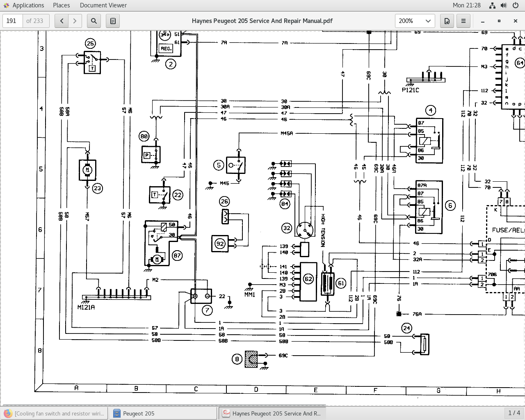The height and width of the screenshot is (420, 525).
Task: Close the Document Viewer window
Action: click(516, 21)
